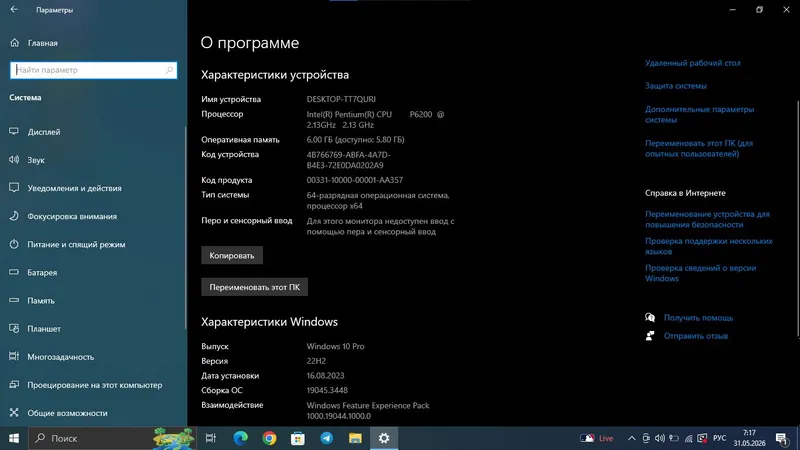The height and width of the screenshot is (450, 800).
Task: Open the Защита системы link
Action: [676, 86]
